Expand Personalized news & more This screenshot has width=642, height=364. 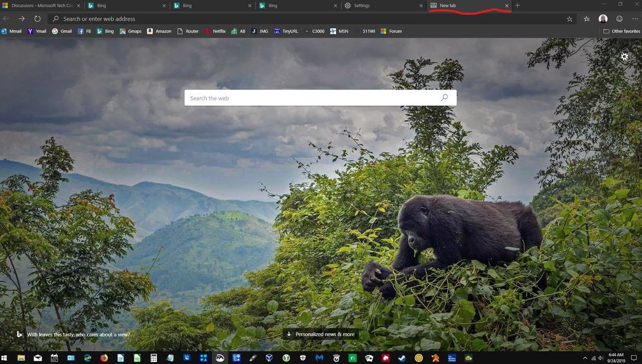[321, 334]
